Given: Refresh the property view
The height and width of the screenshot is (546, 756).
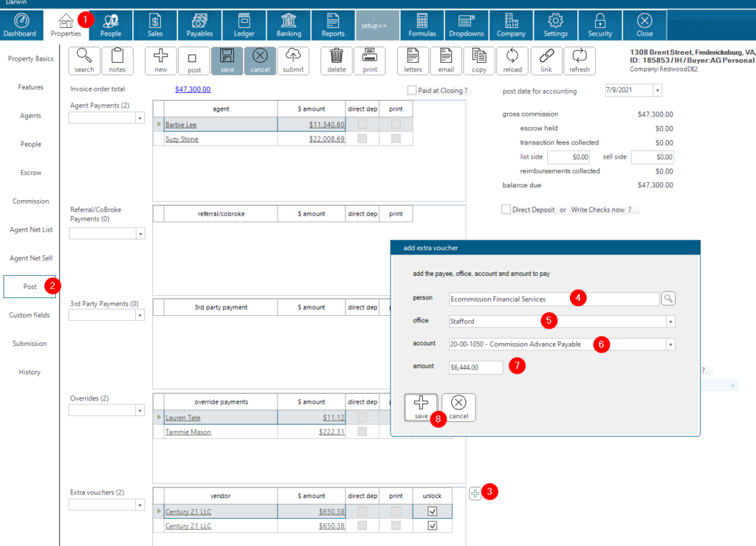Looking at the screenshot, I should pos(580,61).
